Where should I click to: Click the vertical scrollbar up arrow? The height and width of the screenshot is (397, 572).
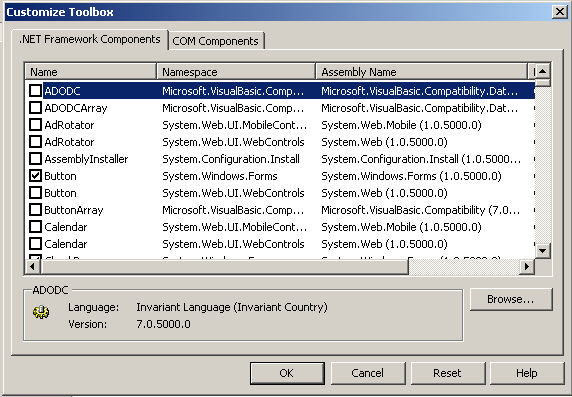point(542,71)
